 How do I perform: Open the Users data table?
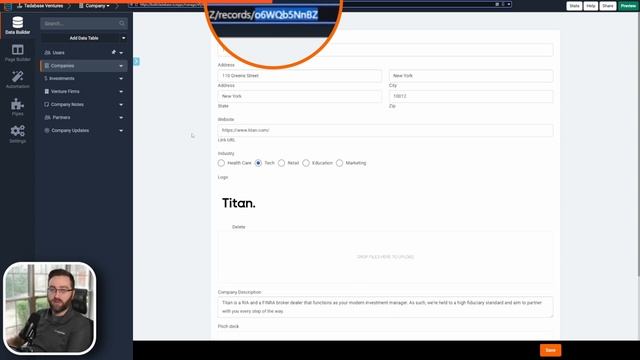point(58,53)
